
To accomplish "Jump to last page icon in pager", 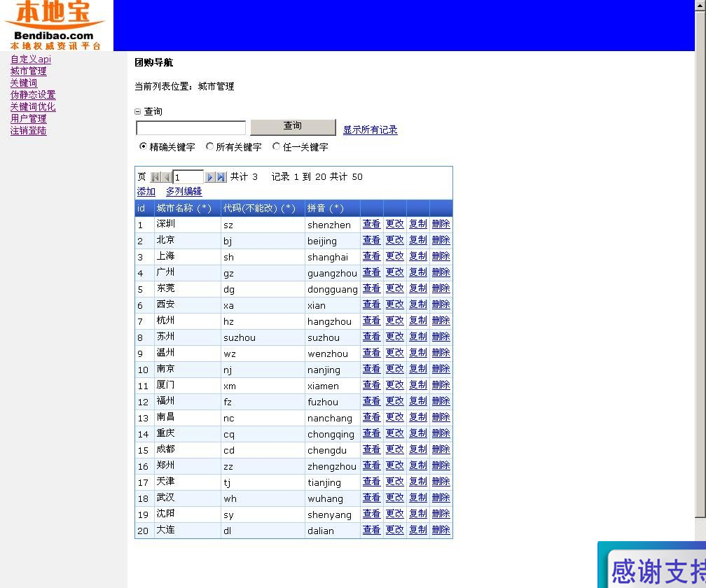I will pos(221,177).
